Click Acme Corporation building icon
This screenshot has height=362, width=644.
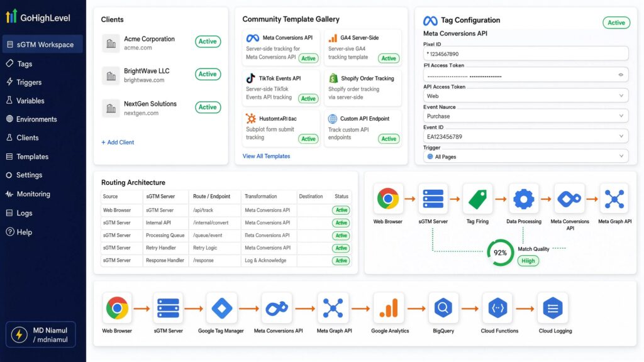coord(111,43)
